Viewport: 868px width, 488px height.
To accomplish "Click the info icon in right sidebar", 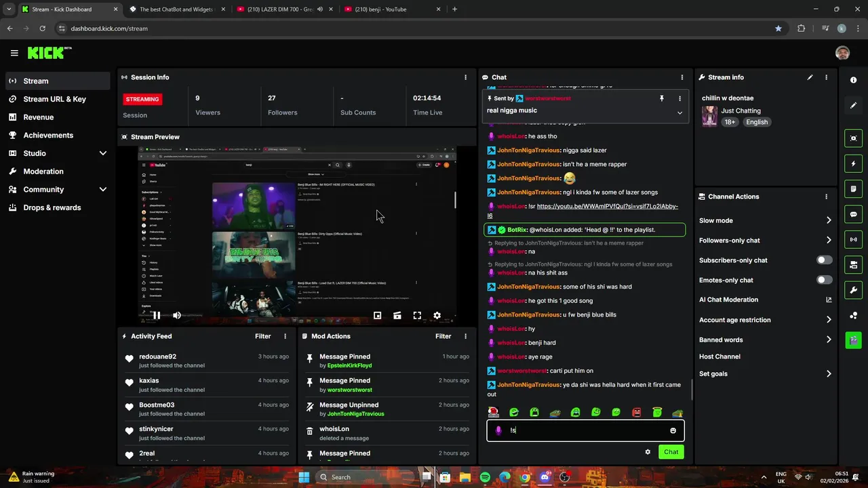I will point(853,80).
